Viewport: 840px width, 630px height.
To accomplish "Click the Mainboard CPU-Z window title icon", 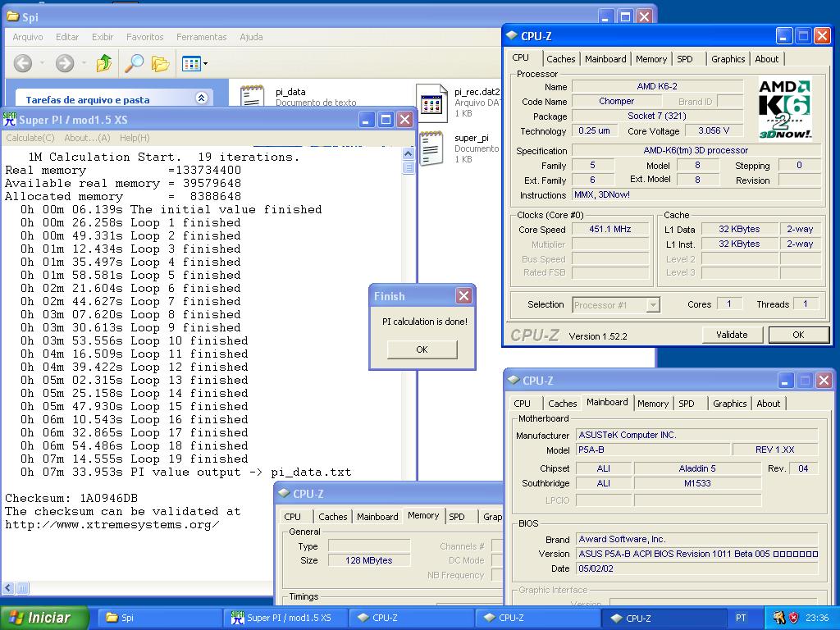I will click(514, 380).
